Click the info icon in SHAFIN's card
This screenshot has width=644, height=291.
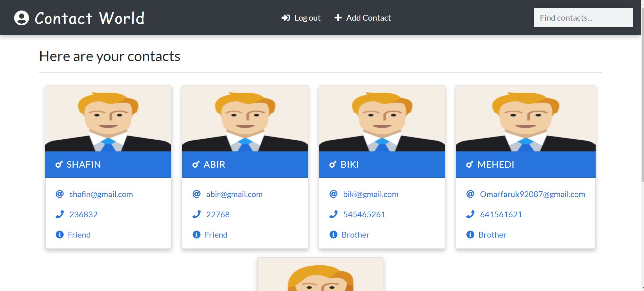coord(60,235)
